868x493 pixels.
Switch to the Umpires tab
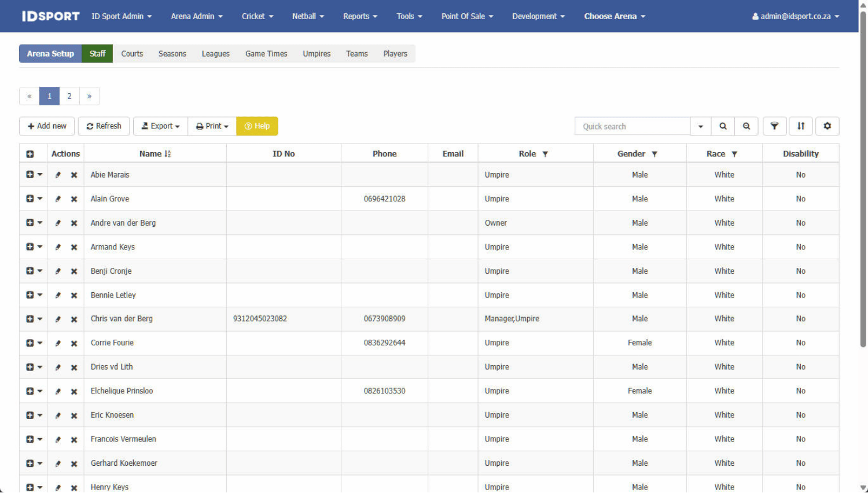coord(317,54)
